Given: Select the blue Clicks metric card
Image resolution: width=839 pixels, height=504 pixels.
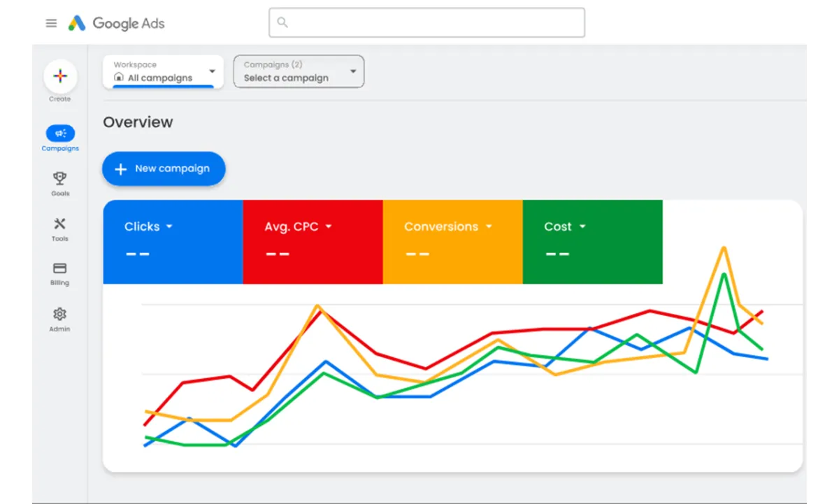Looking at the screenshot, I should [173, 242].
